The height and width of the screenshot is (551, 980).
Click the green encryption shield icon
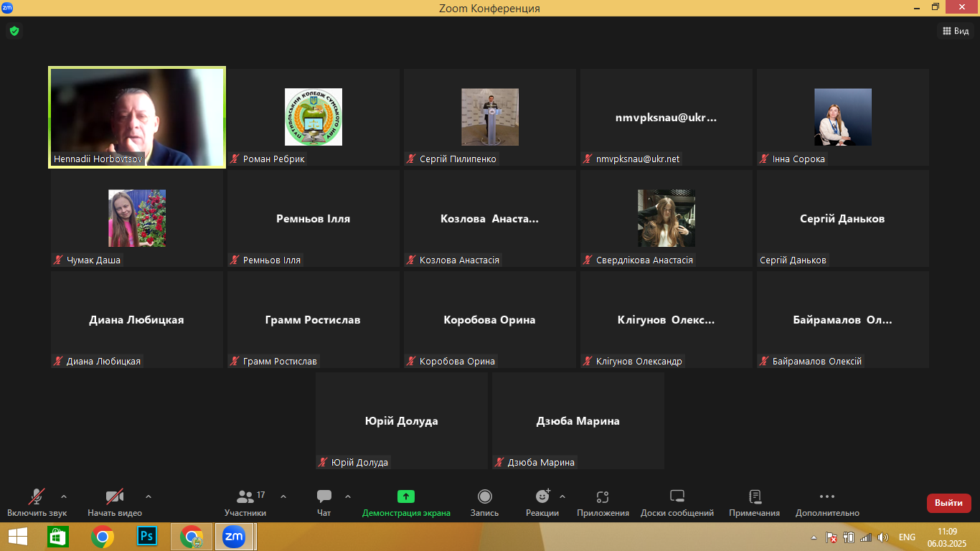(14, 31)
